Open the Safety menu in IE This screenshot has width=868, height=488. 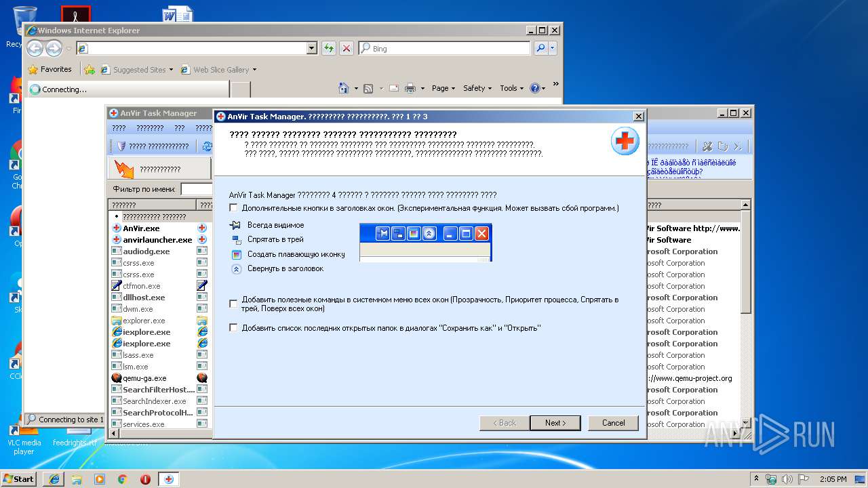pyautogui.click(x=477, y=88)
